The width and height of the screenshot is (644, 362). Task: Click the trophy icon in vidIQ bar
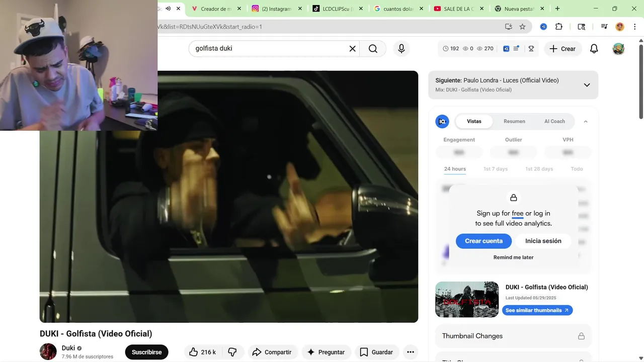[x=531, y=49]
